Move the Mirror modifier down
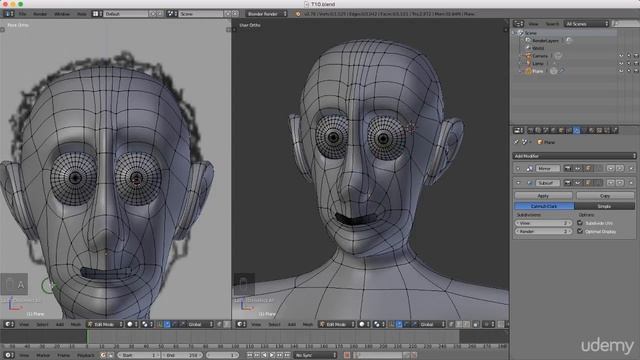640x360 pixels. point(620,168)
